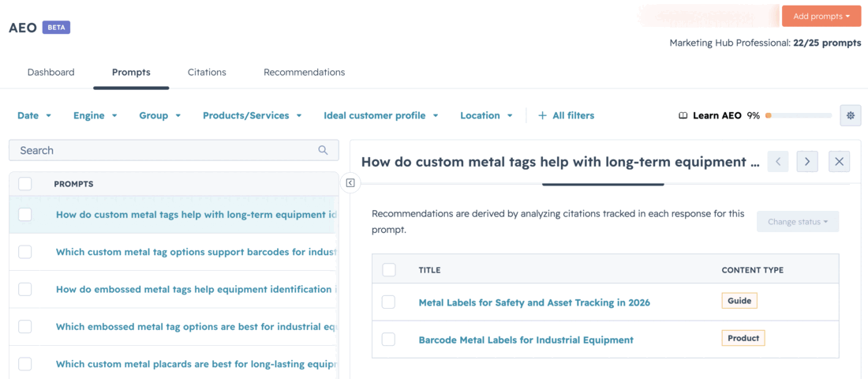
Task: Select all prompts header checkbox
Action: click(x=25, y=183)
